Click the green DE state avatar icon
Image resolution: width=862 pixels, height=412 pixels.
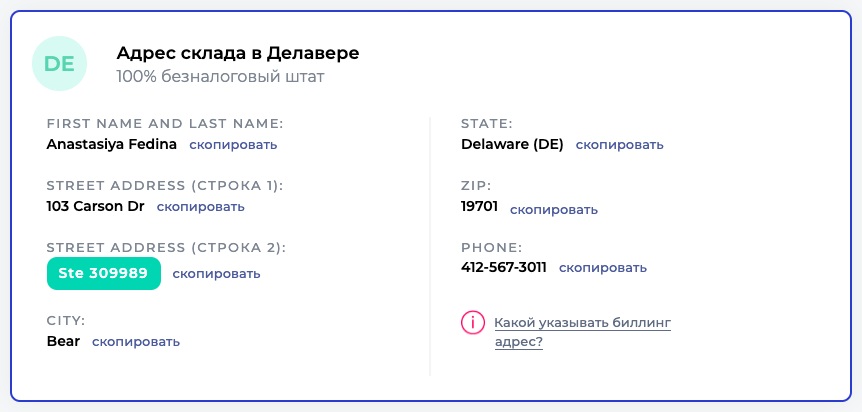[x=60, y=64]
